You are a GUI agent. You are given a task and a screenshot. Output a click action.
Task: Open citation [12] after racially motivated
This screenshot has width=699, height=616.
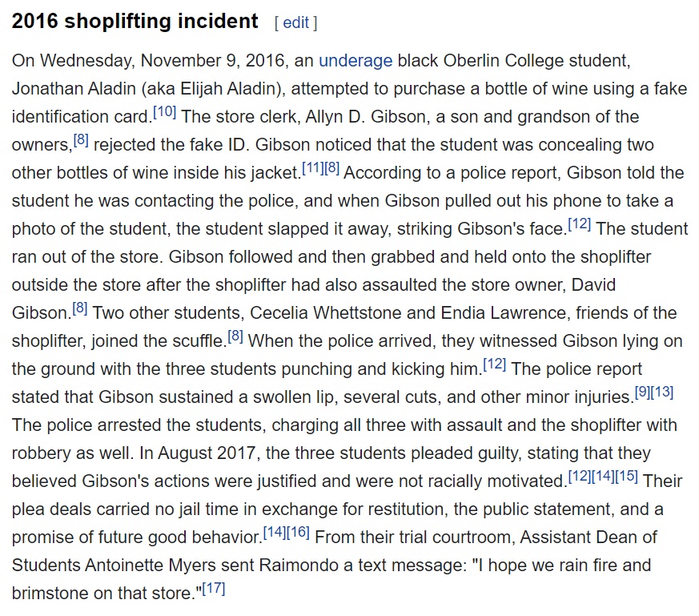580,476
